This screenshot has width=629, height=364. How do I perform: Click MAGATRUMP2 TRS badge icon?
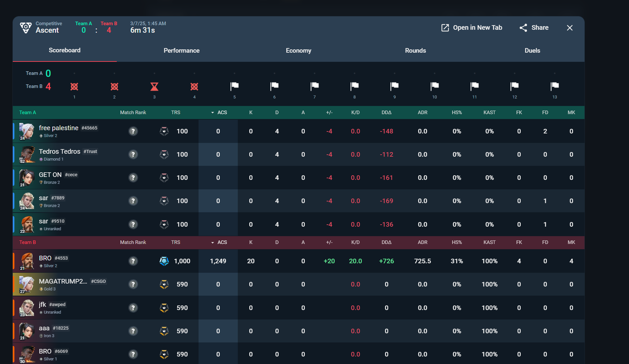(x=164, y=284)
